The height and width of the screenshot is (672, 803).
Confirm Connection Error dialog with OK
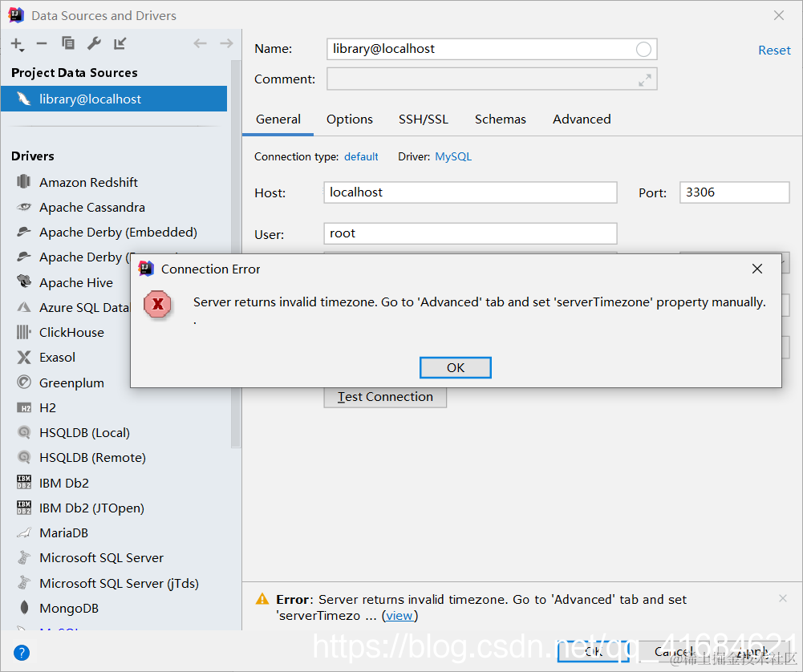(456, 367)
